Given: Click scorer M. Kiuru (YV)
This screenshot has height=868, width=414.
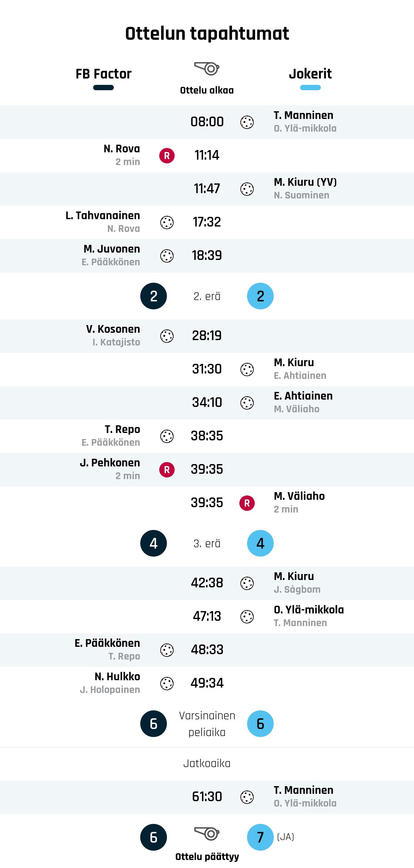Looking at the screenshot, I should point(305,182).
